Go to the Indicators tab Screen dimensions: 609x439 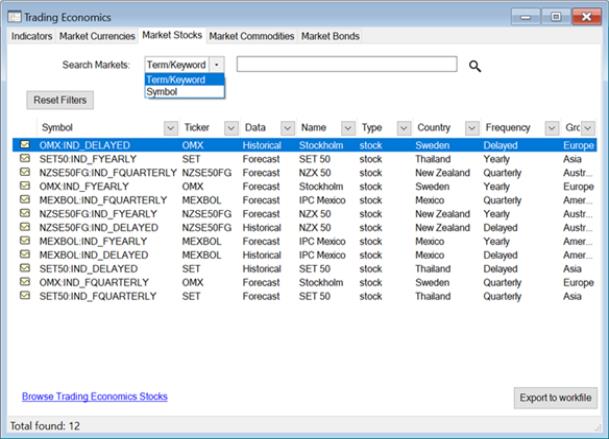tap(32, 36)
